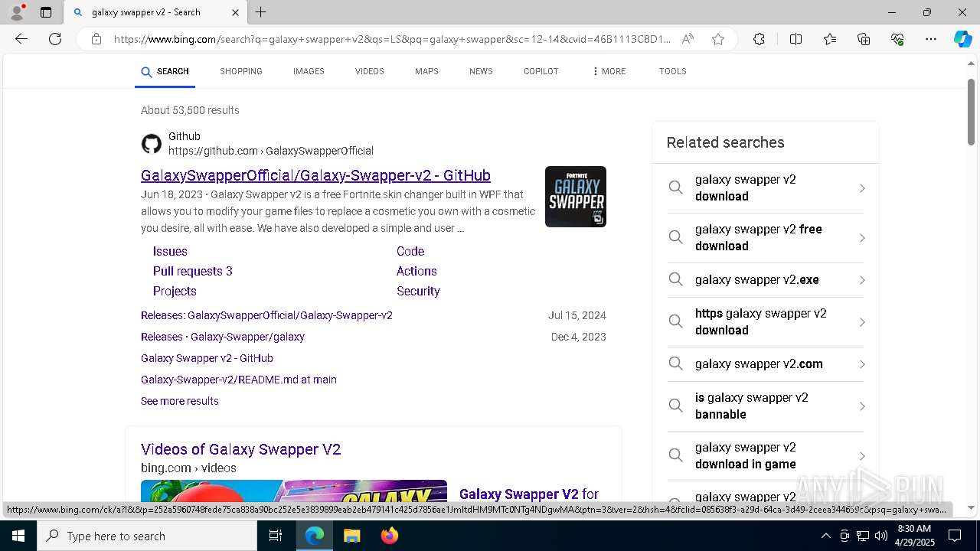
Task: Open the clock showing 8:30 AM
Action: pos(914,536)
